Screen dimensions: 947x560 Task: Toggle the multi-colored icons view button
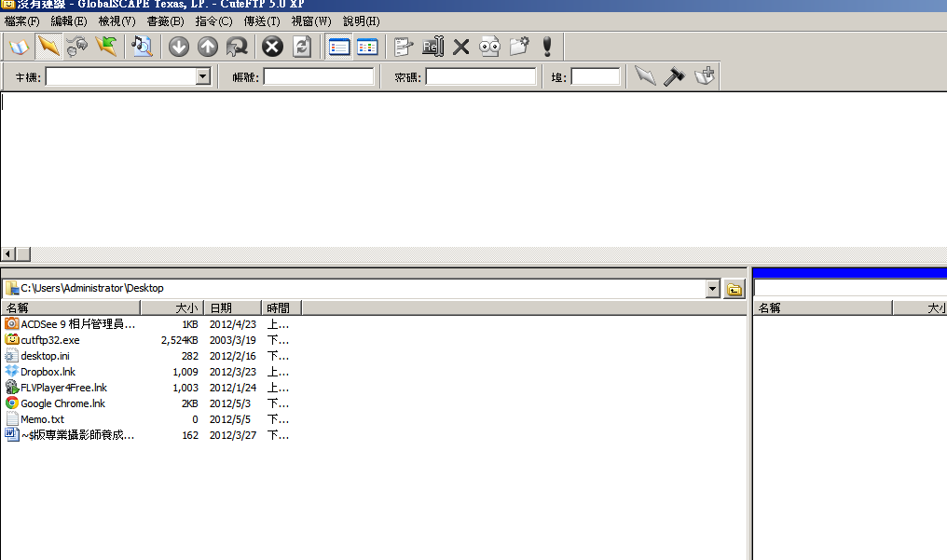pyautogui.click(x=367, y=47)
